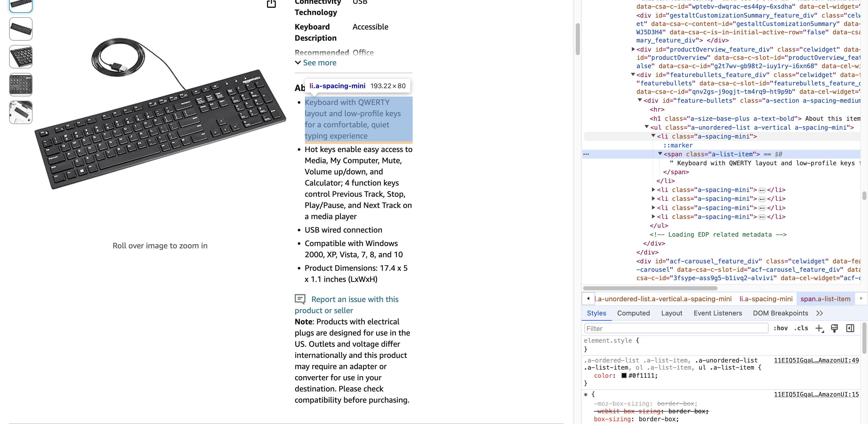Show more tabs with double chevron
This screenshot has height=424, width=868.
(819, 313)
